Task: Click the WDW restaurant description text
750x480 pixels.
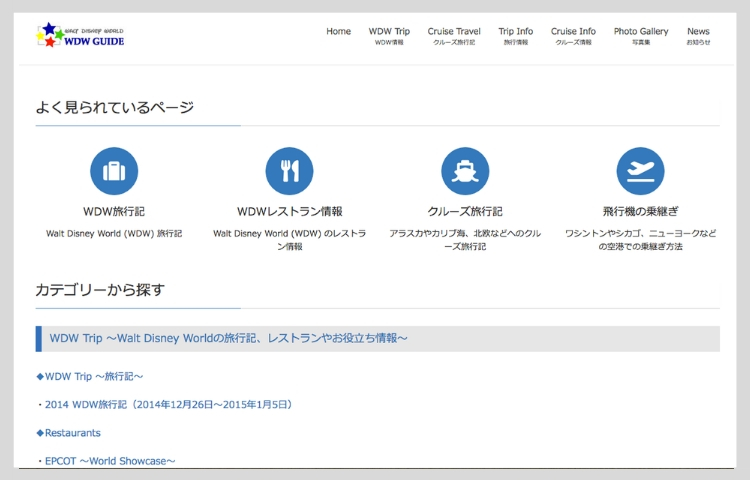Action: pos(289,240)
